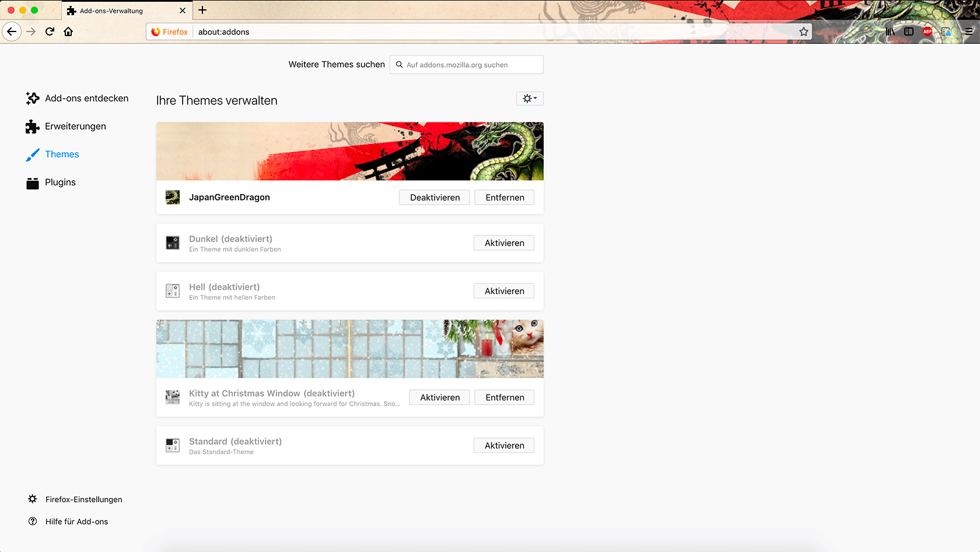Click the Plugins block icon

pos(33,183)
